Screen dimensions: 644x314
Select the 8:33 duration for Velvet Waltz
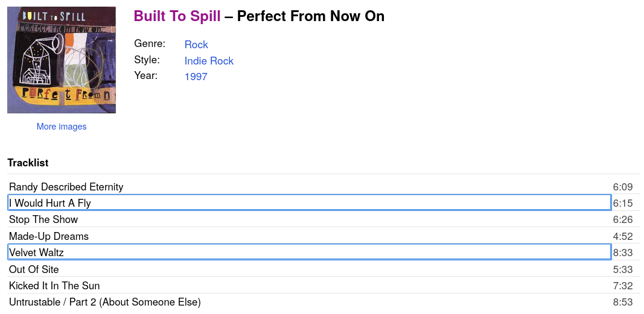[623, 253]
